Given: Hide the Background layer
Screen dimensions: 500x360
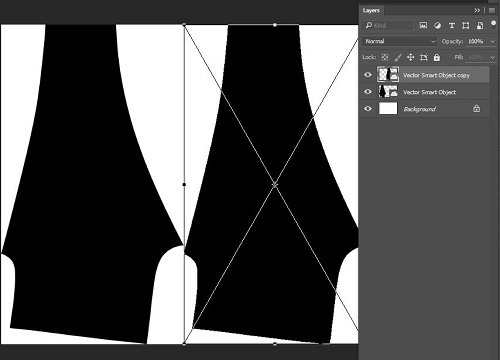Looking at the screenshot, I should pyautogui.click(x=368, y=109).
